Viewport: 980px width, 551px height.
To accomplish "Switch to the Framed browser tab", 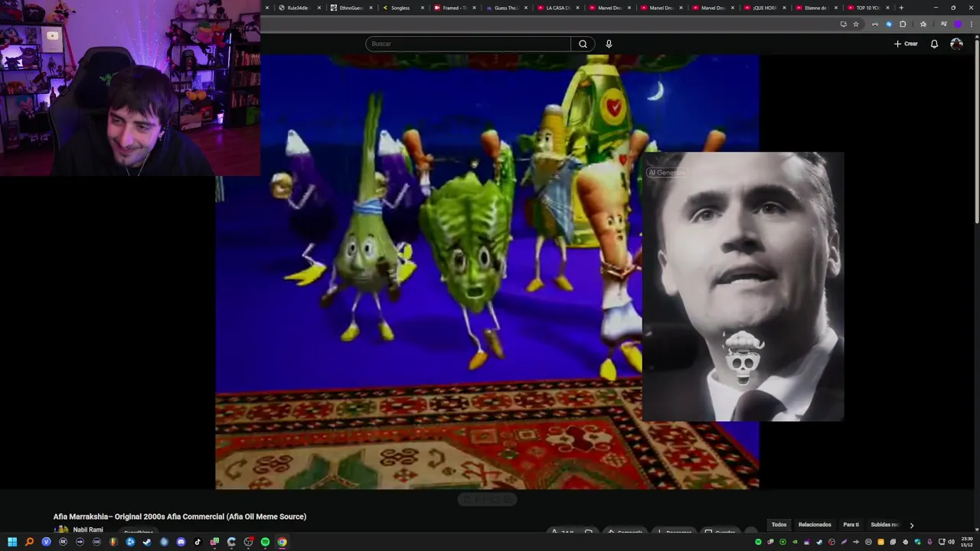I will [454, 8].
